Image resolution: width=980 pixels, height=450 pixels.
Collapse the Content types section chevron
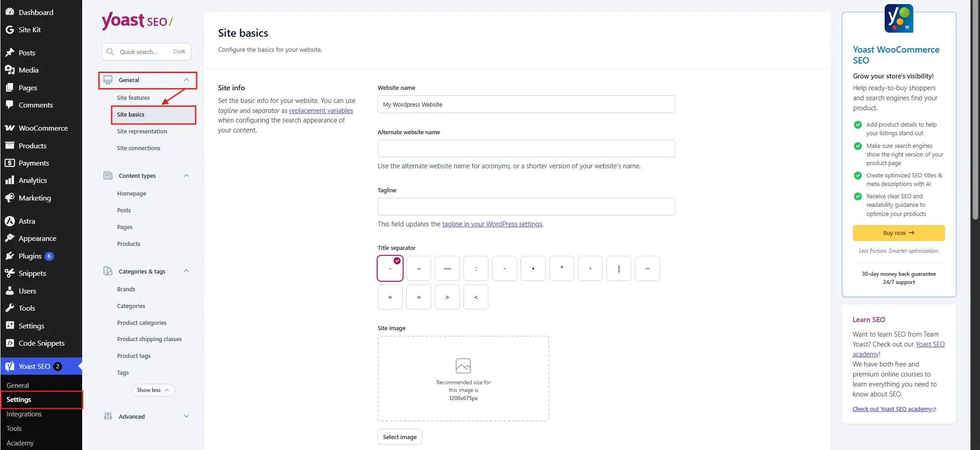point(186,176)
